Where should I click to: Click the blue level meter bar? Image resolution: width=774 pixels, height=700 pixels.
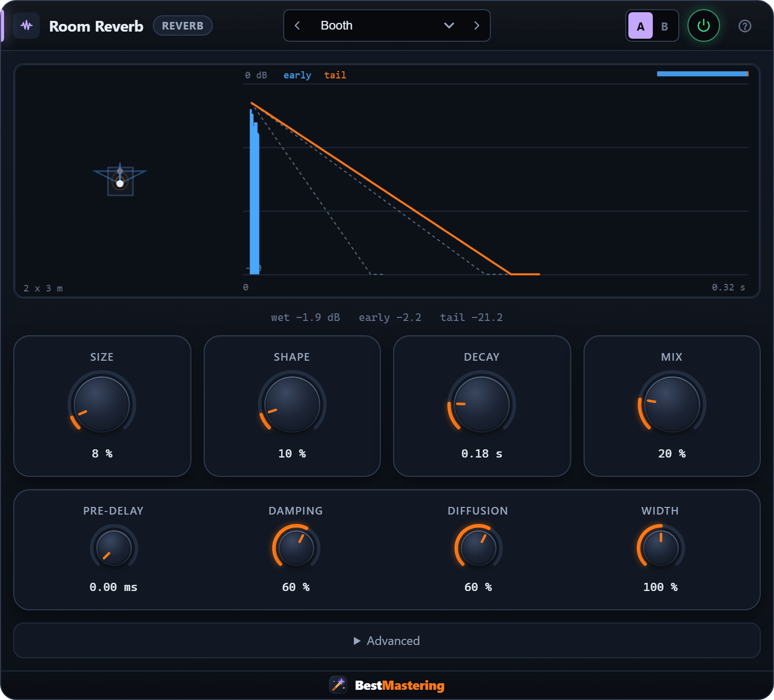coord(702,74)
